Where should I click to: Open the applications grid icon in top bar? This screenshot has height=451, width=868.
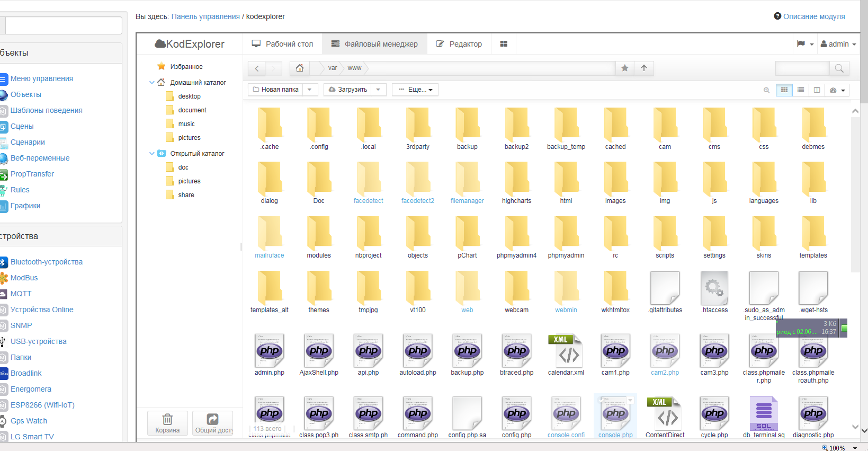coord(504,44)
